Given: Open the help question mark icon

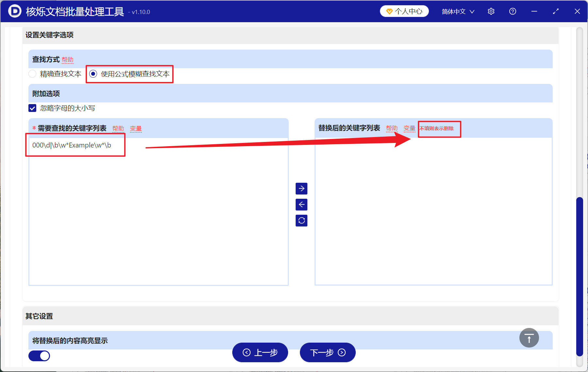Looking at the screenshot, I should [x=513, y=11].
